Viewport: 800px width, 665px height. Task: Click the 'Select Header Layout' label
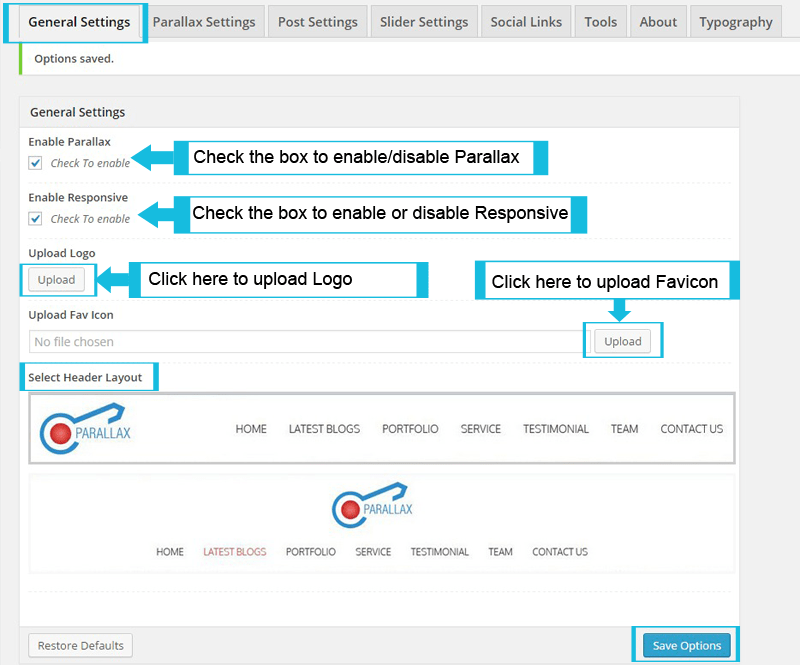tap(85, 377)
